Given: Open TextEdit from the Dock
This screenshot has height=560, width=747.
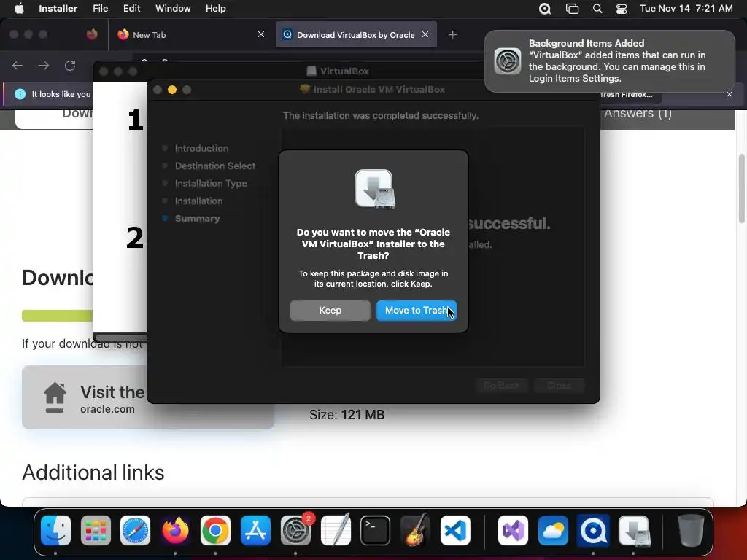Looking at the screenshot, I should click(x=336, y=530).
